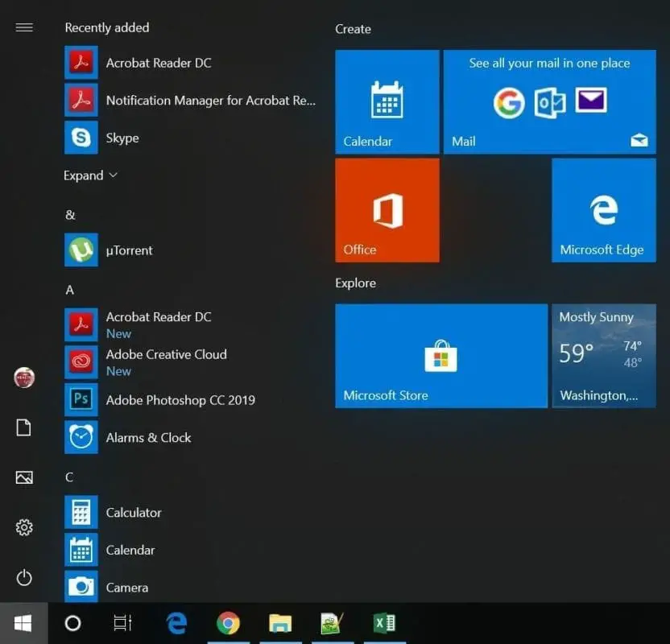Open Calculator from the app list
Viewport: 670px width, 644px height.
point(190,513)
